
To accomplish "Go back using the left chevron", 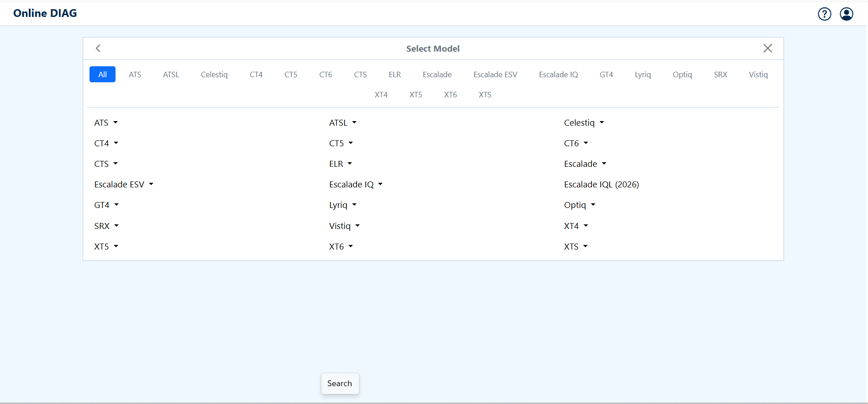I will click(x=98, y=48).
